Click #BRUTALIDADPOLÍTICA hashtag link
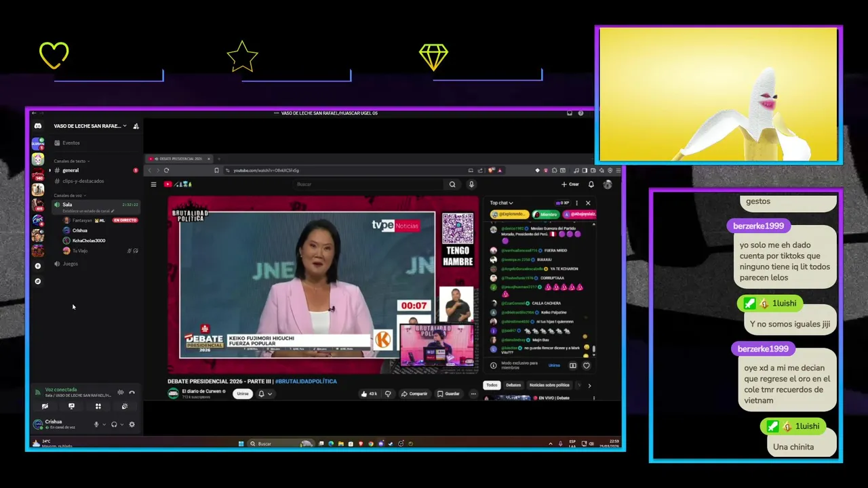Image resolution: width=868 pixels, height=488 pixels. pos(305,382)
